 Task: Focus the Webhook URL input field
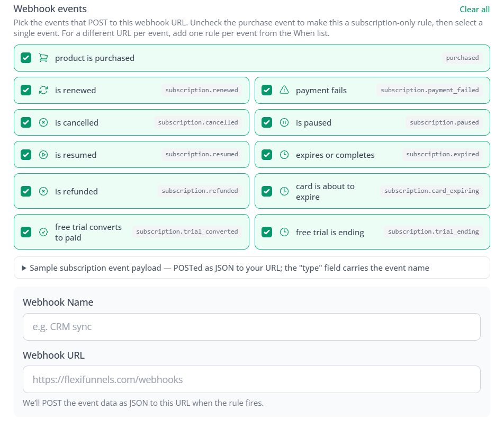251,379
